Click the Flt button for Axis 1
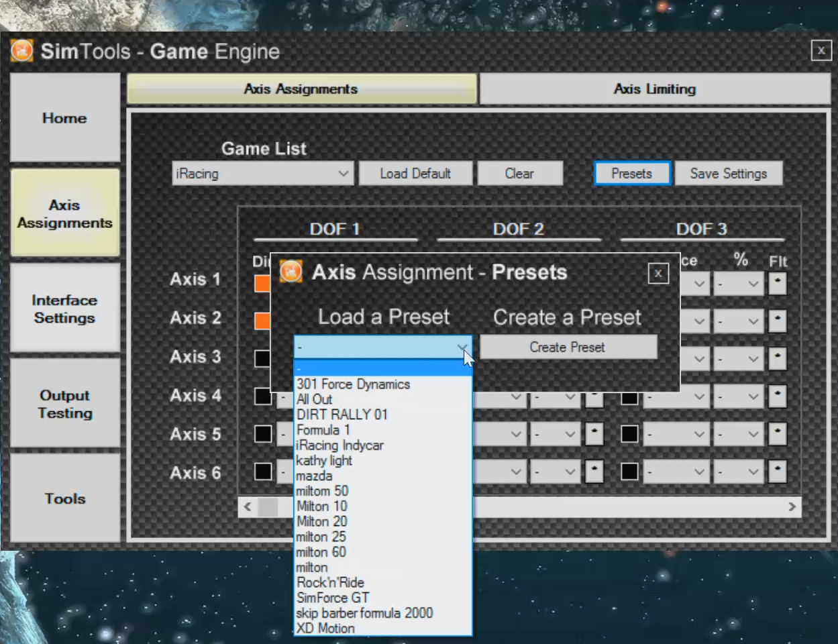The image size is (838, 644). point(777,284)
